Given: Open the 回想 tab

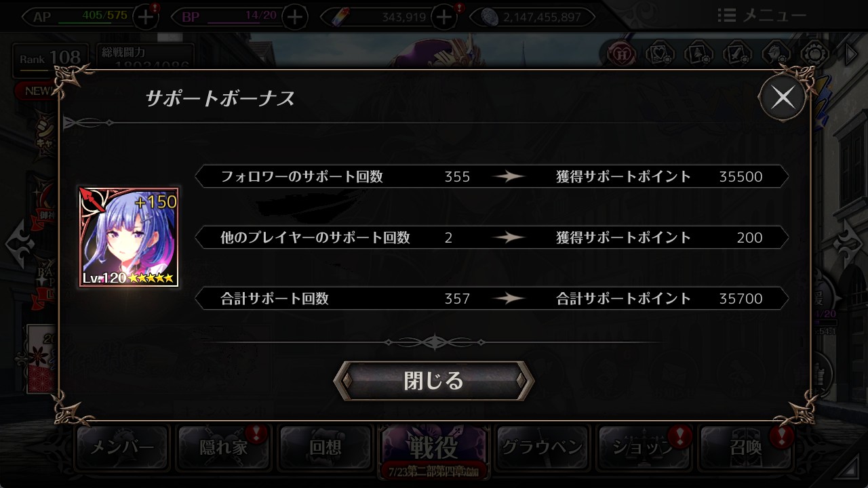Looking at the screenshot, I should pos(325,447).
